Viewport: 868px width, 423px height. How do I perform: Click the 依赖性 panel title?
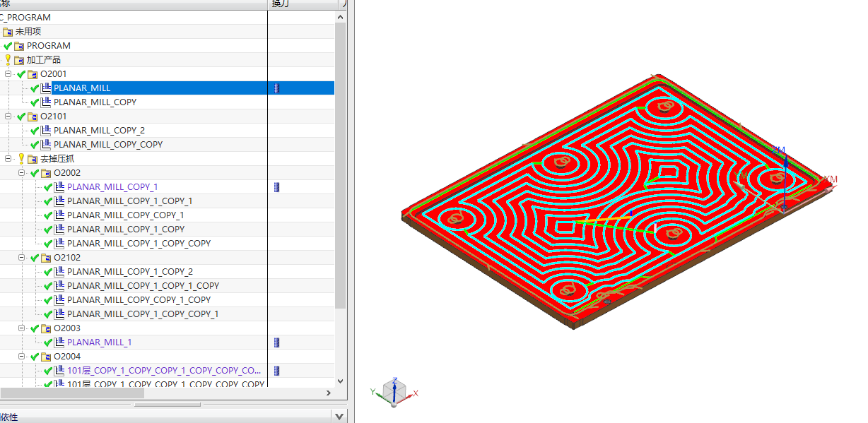(x=8, y=417)
